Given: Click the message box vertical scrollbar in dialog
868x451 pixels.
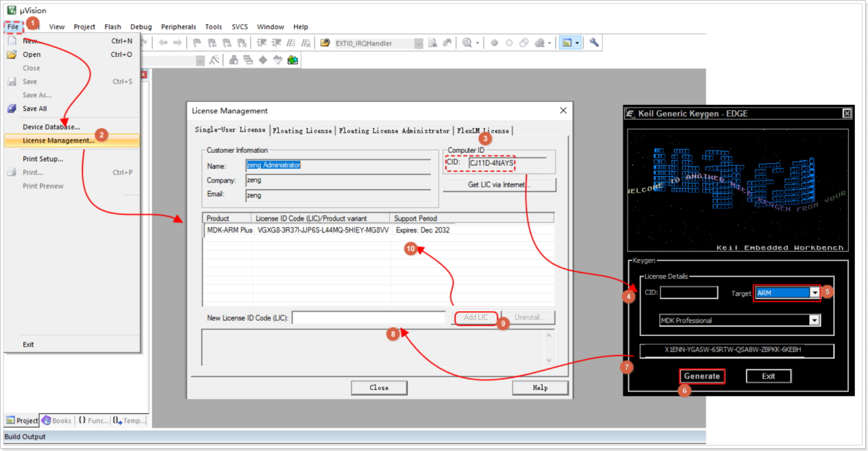Looking at the screenshot, I should 548,348.
